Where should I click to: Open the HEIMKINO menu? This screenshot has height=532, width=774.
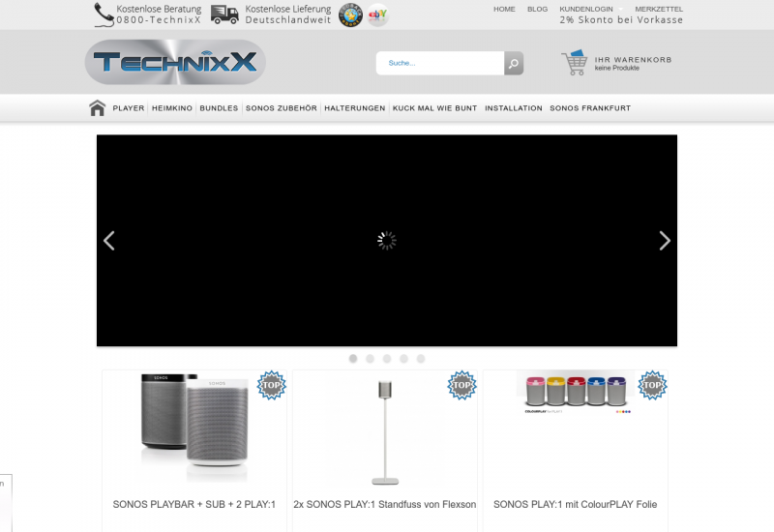pos(173,108)
